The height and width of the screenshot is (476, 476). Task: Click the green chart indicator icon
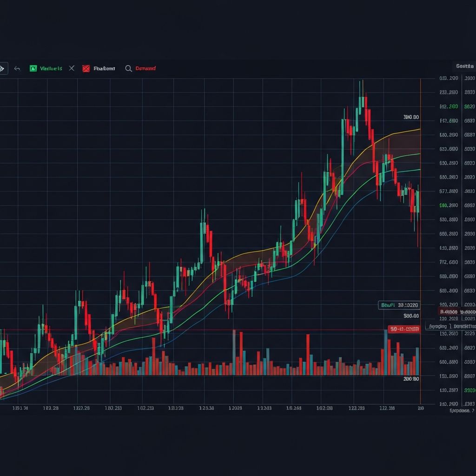click(33, 68)
